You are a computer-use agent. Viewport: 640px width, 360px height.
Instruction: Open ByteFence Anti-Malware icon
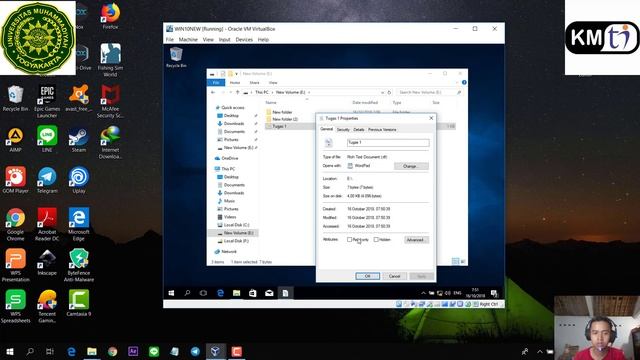79,265
